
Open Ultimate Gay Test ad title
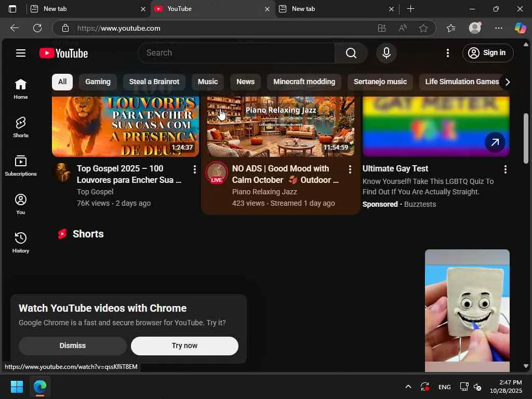coord(395,169)
